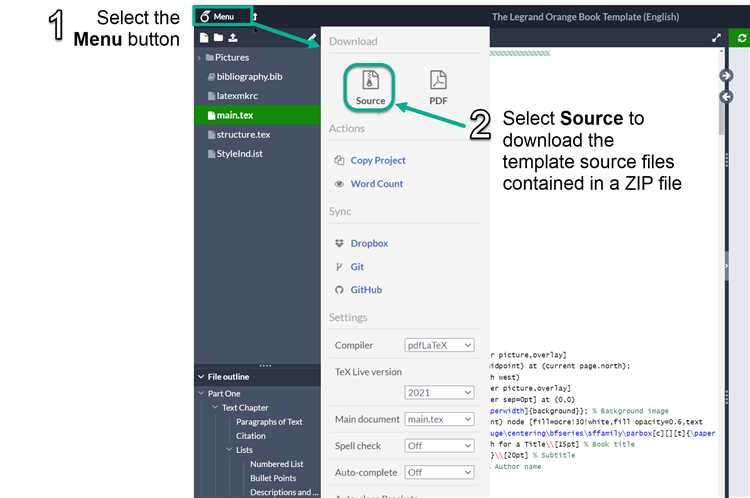Open Word Count
The image size is (750, 498).
click(x=377, y=184)
